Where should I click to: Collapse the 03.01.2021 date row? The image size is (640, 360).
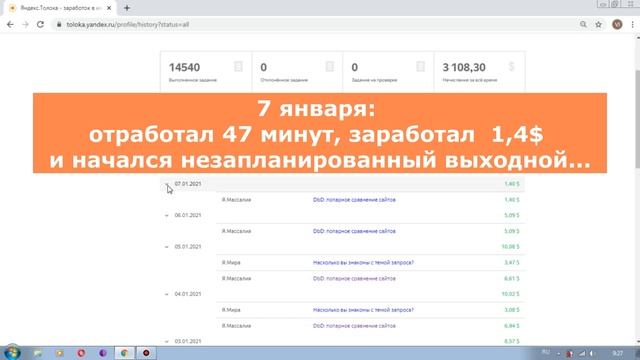(167, 342)
